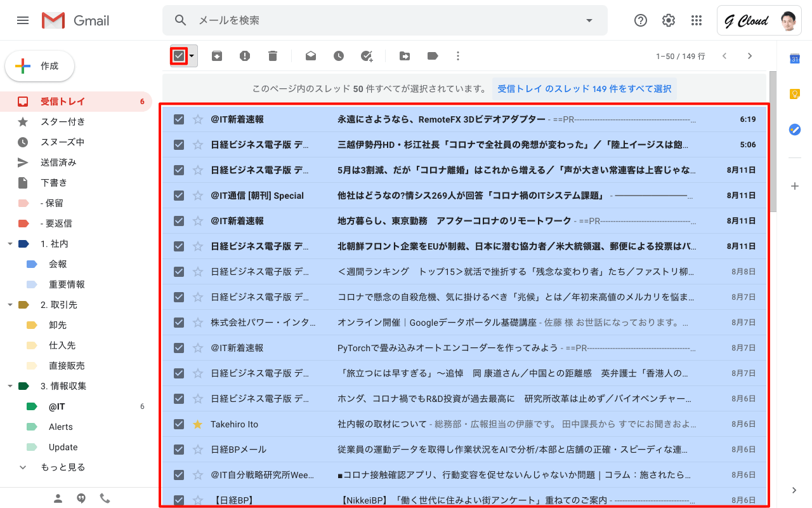The height and width of the screenshot is (508, 812).
Task: Snooze selected mail with the clock icon
Action: click(339, 56)
